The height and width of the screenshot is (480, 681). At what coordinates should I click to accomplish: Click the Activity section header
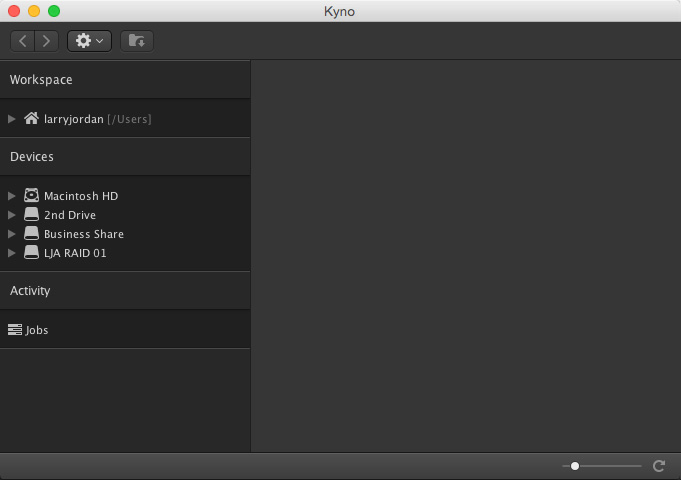pyautogui.click(x=125, y=291)
